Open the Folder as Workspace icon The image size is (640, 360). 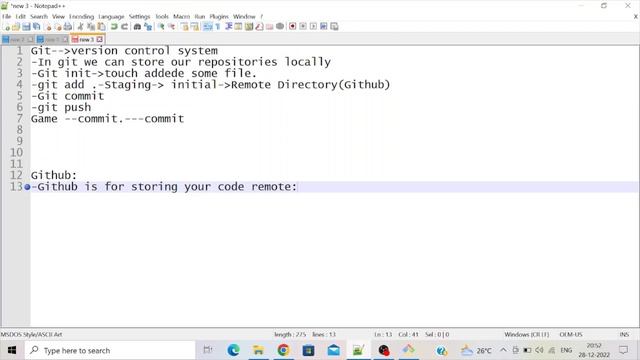pos(269,27)
